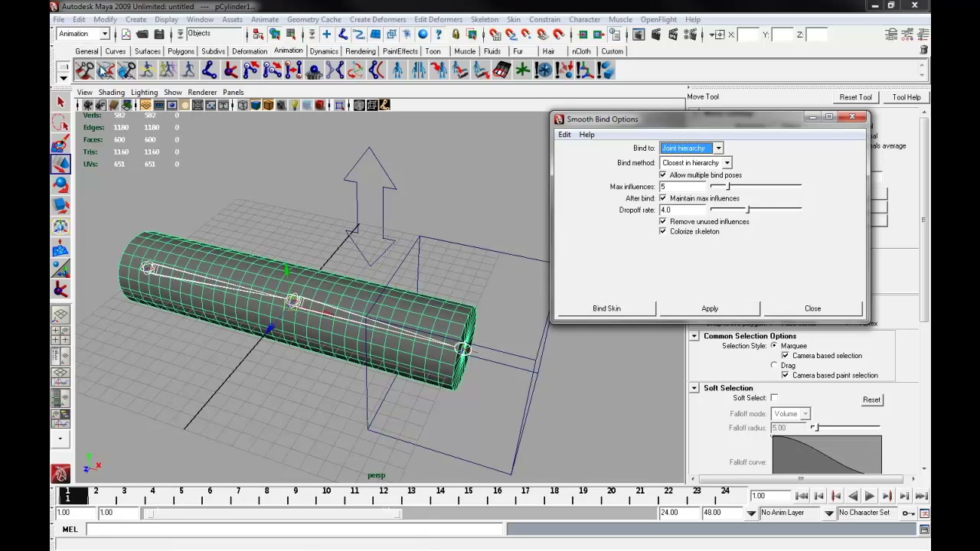Click Reset in Soft Selection
The height and width of the screenshot is (551, 980).
[871, 399]
